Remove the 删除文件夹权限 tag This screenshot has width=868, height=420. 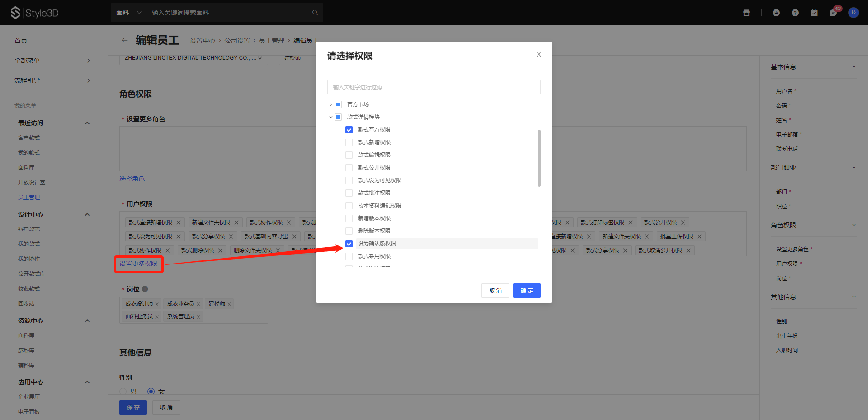pos(278,250)
